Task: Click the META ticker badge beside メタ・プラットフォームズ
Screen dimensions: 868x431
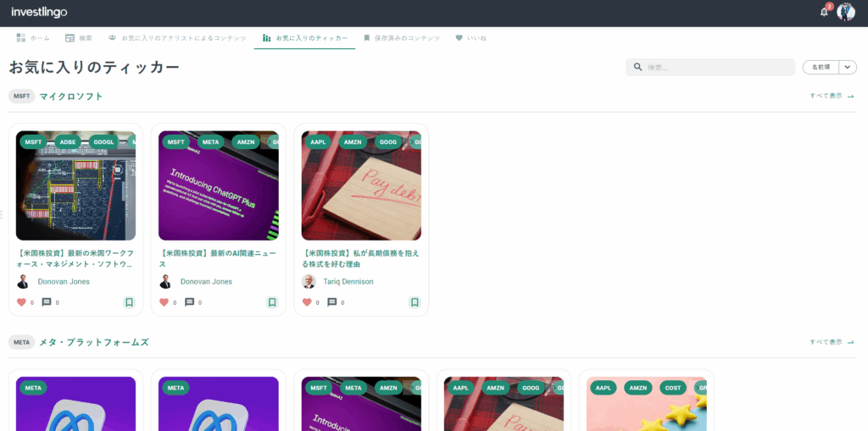Action: pyautogui.click(x=21, y=342)
